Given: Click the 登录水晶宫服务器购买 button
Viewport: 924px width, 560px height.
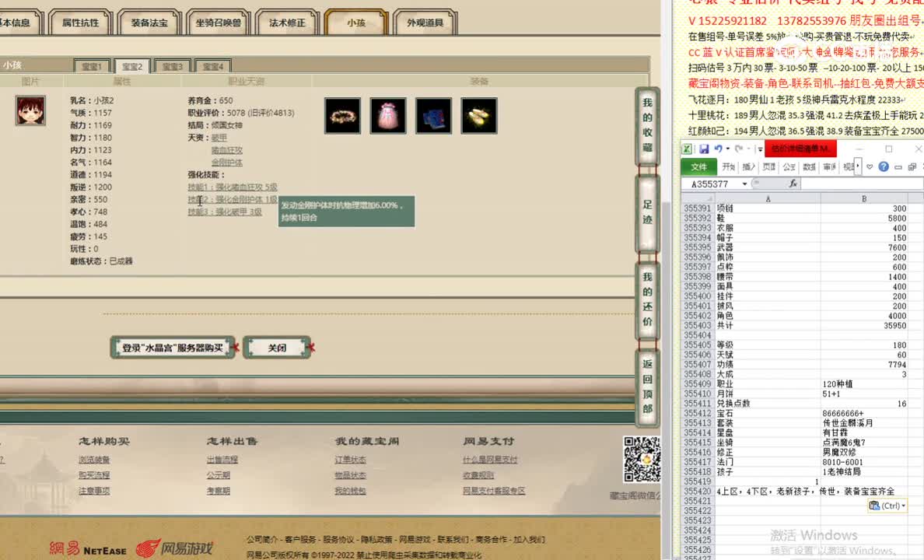Looking at the screenshot, I should (x=172, y=348).
